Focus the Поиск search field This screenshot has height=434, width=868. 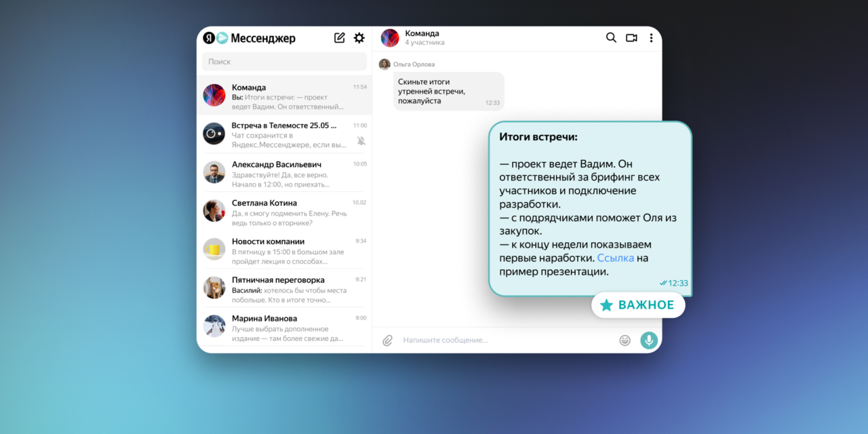tap(284, 62)
